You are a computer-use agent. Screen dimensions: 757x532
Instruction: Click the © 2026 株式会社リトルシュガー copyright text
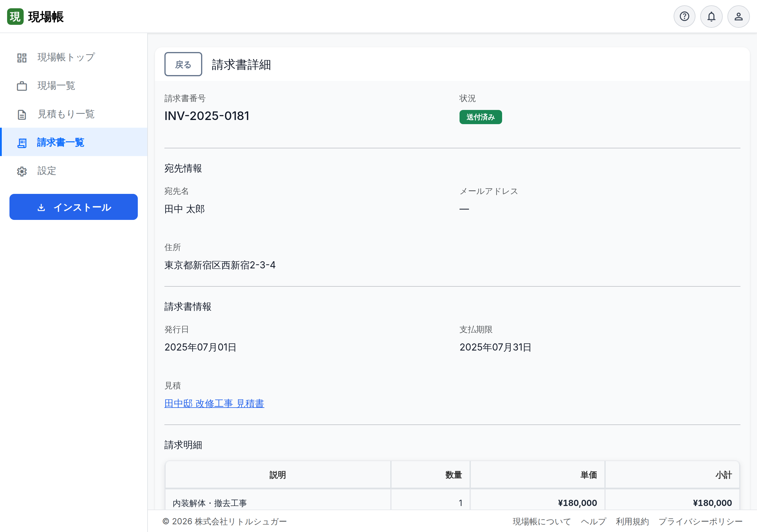pyautogui.click(x=224, y=521)
